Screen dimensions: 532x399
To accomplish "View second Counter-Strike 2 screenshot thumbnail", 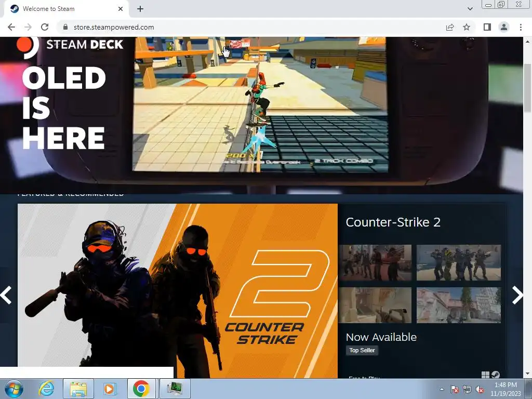I will click(x=458, y=262).
